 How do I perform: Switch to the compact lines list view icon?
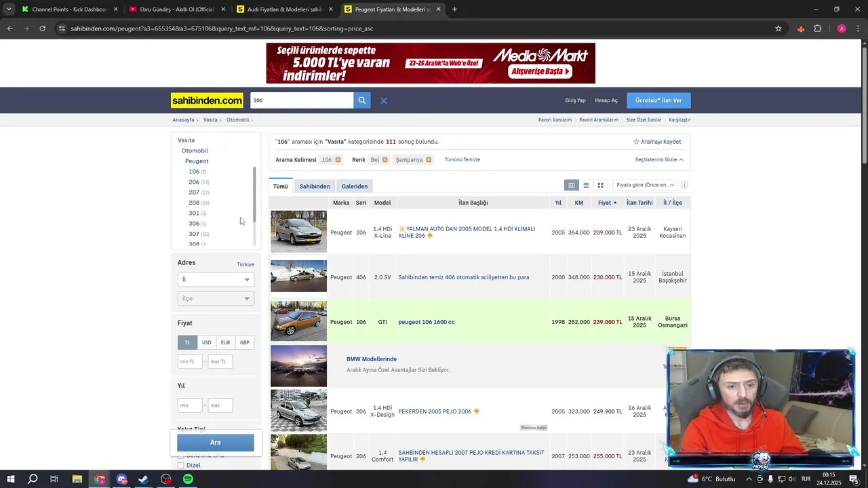(586, 185)
